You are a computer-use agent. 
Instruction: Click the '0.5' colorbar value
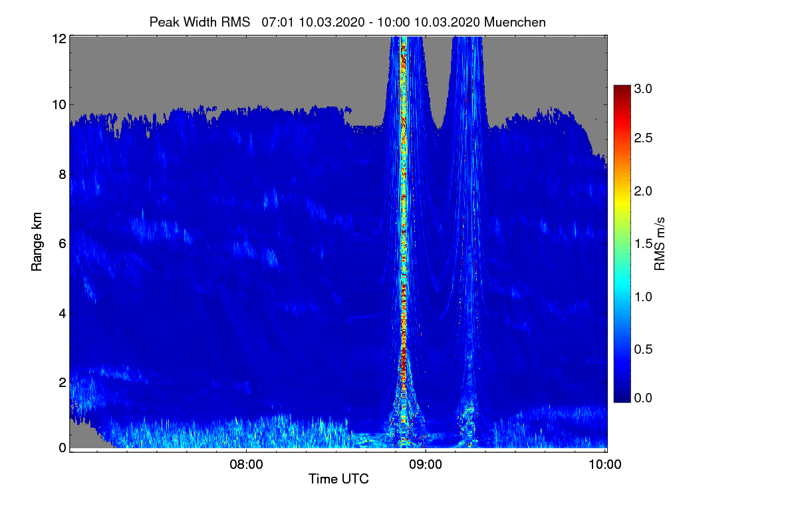(x=643, y=348)
